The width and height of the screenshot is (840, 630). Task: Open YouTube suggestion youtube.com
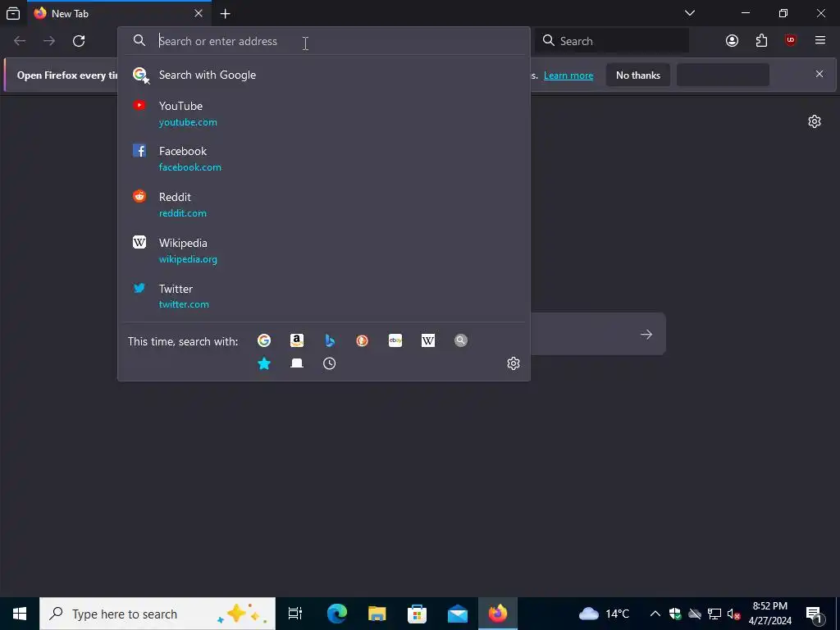coord(323,113)
